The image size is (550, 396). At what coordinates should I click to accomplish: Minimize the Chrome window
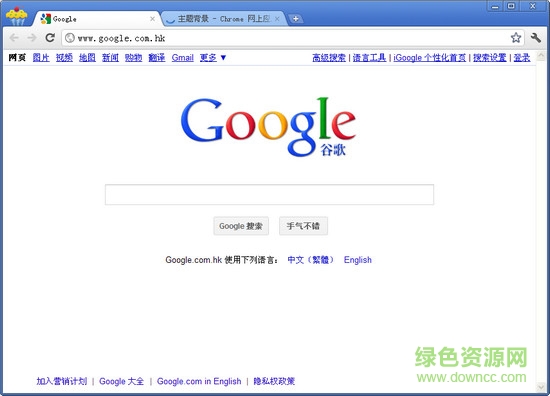tap(495, 6)
